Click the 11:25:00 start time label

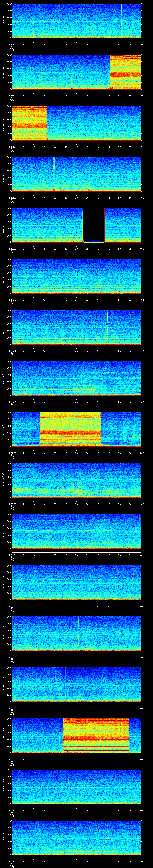tap(12, 606)
